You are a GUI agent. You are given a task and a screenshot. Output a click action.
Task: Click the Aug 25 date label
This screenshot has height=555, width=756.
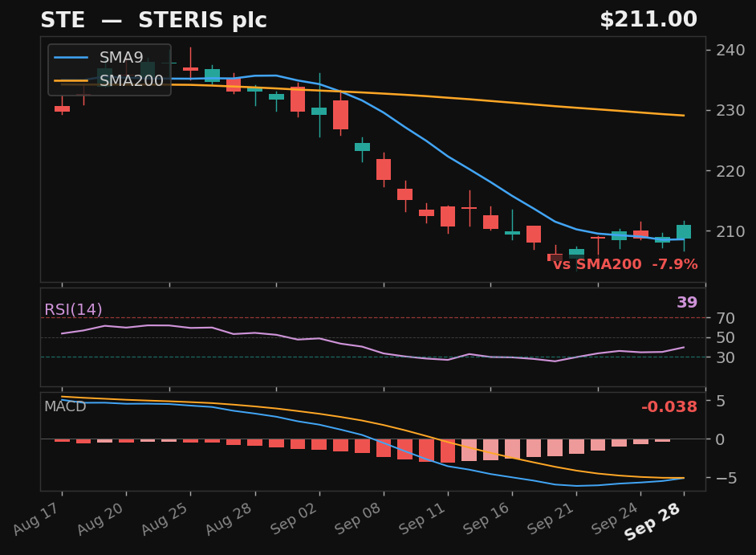pyautogui.click(x=166, y=518)
